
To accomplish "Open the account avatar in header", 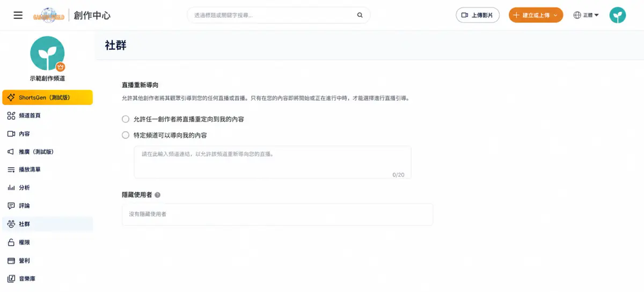I will pyautogui.click(x=618, y=15).
